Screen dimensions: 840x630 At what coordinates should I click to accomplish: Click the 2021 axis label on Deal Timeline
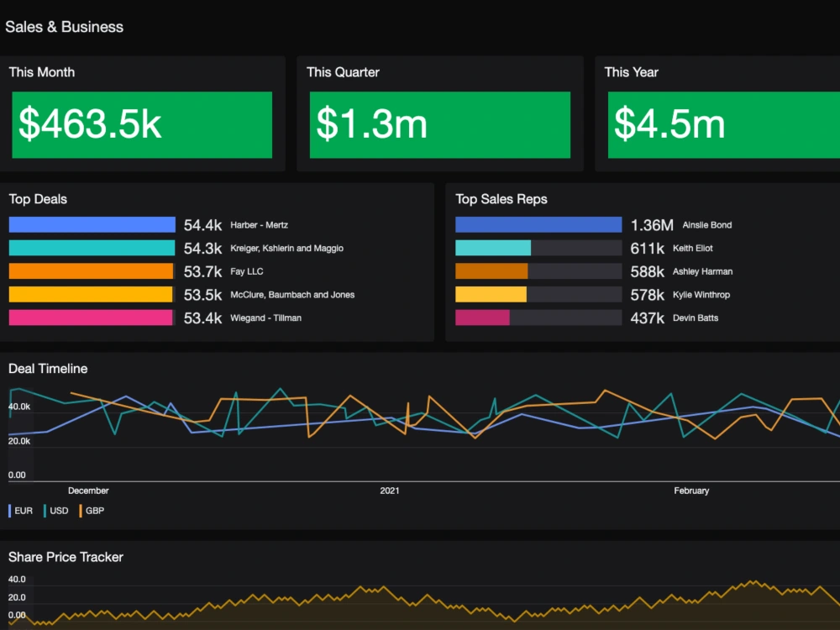point(390,490)
